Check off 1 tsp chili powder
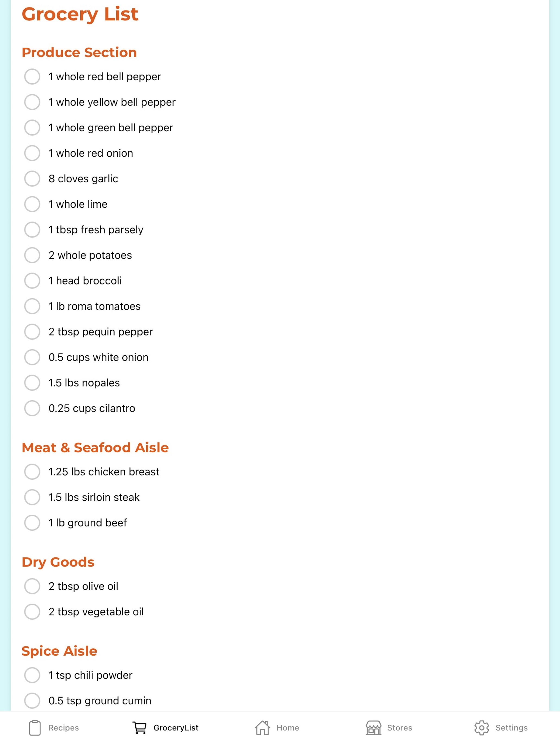The width and height of the screenshot is (560, 747). point(32,675)
